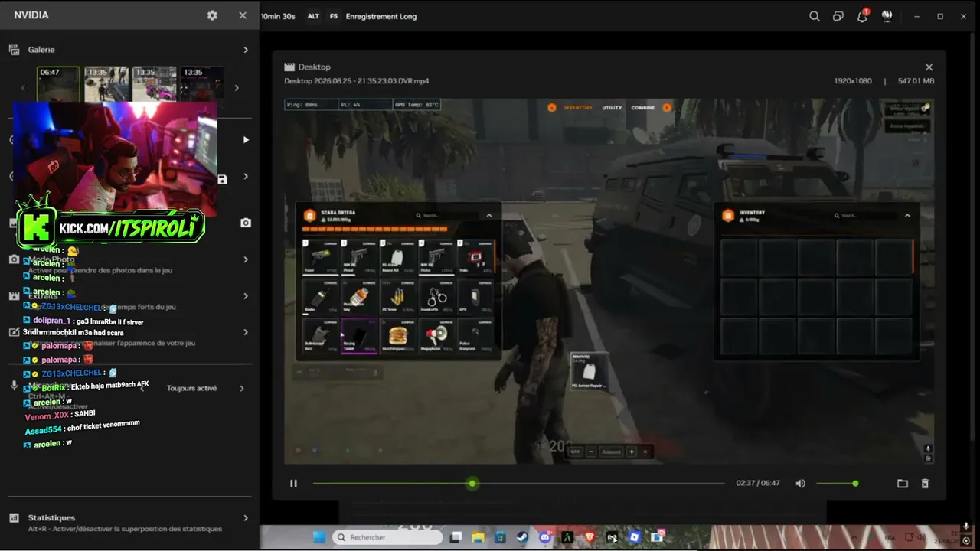Click the Statistiques panel icon
980x551 pixels.
point(14,518)
